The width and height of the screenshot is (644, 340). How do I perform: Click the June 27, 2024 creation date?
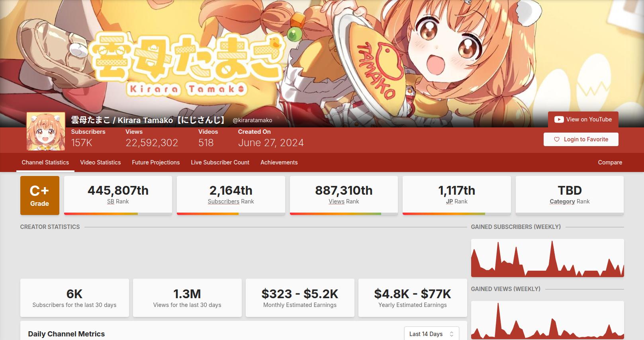[271, 143]
